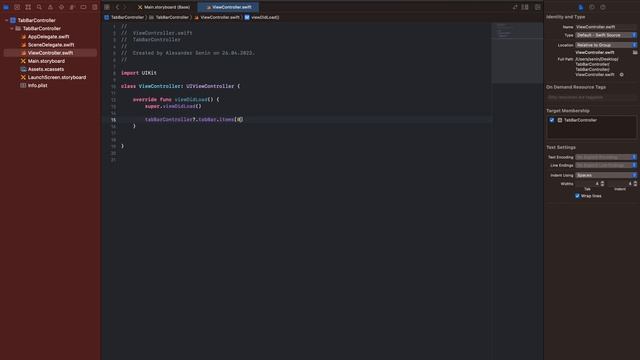The image size is (640, 360).
Task: Reveal the full path in Finder
Action: point(622,75)
